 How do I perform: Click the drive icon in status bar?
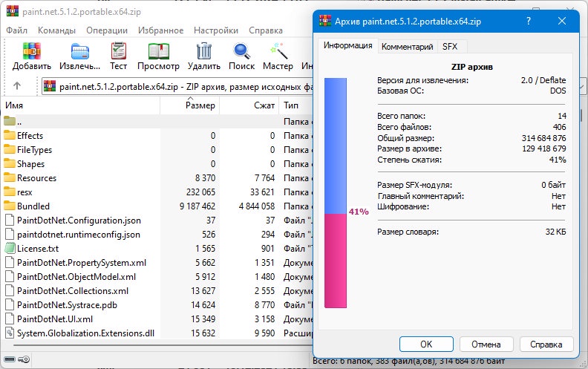(10, 359)
